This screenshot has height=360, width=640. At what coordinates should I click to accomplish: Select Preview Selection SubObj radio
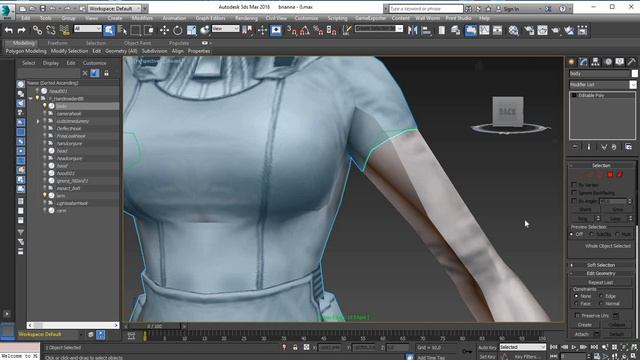tap(592, 234)
